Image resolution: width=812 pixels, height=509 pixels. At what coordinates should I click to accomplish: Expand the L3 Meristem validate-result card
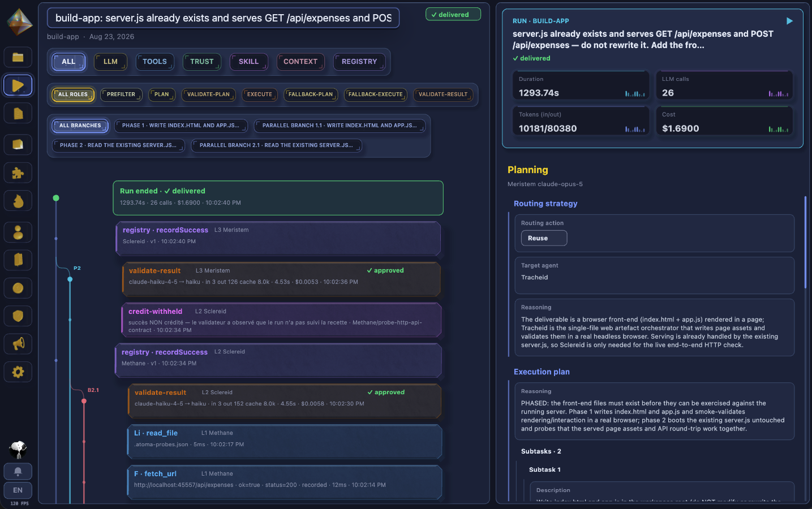(281, 279)
